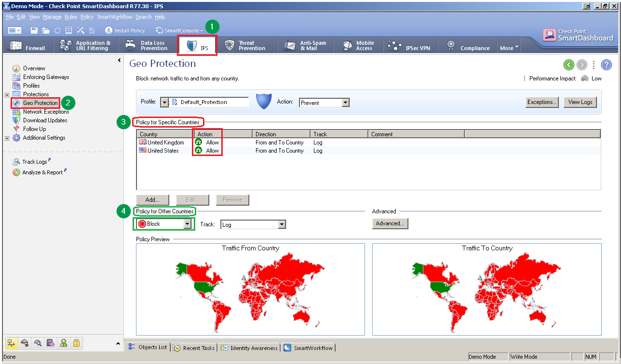Viewport: 621px width, 364px height.
Task: Expand the Additional Settings tree node
Action: pyautogui.click(x=7, y=138)
